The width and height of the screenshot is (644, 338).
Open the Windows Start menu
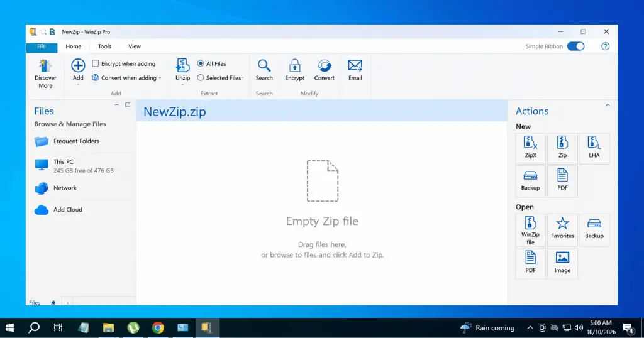9,327
